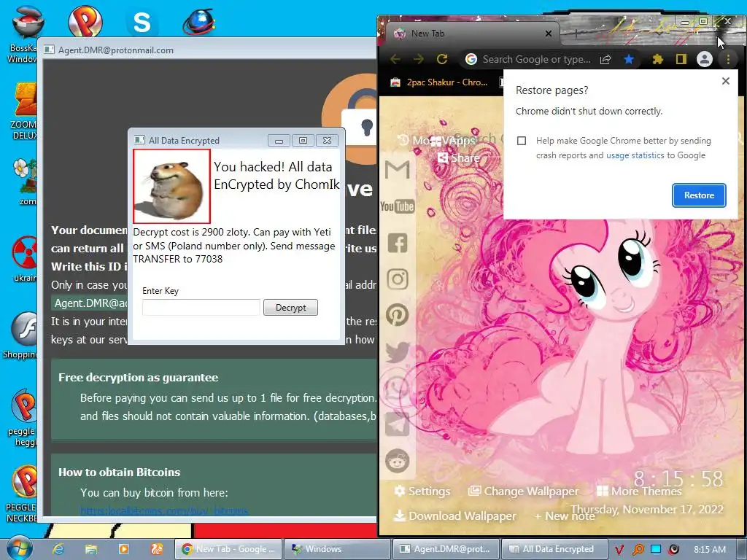Viewport: 747px width, 560px height.
Task: Open Zoom Deluxe desktop icon
Action: tap(24, 111)
